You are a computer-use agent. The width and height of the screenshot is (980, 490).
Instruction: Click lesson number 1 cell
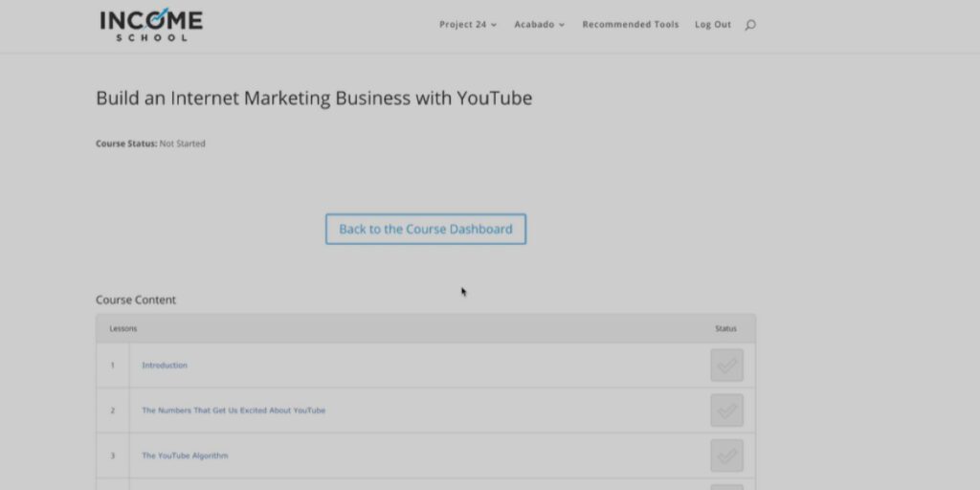[113, 365]
